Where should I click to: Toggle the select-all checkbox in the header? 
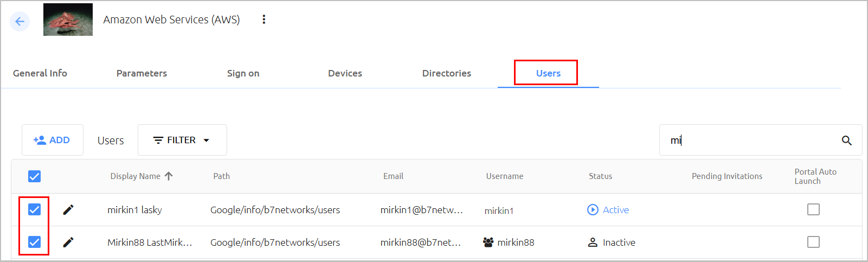34,176
